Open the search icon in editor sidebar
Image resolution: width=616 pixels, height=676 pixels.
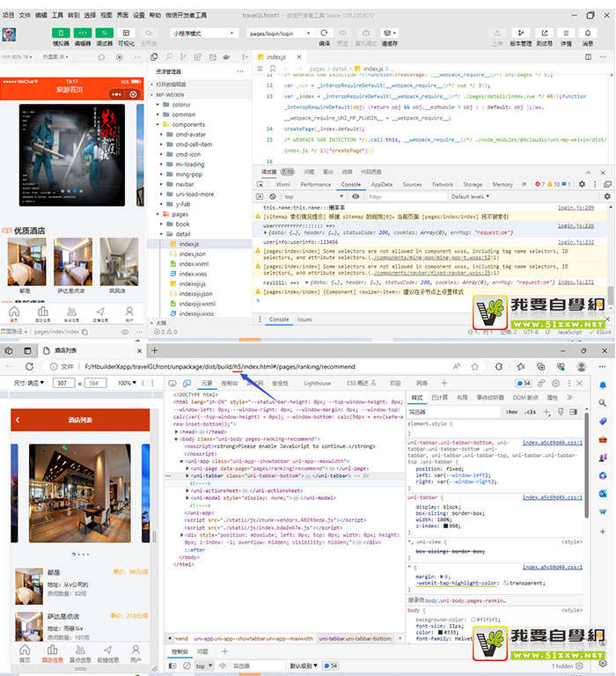click(x=169, y=57)
